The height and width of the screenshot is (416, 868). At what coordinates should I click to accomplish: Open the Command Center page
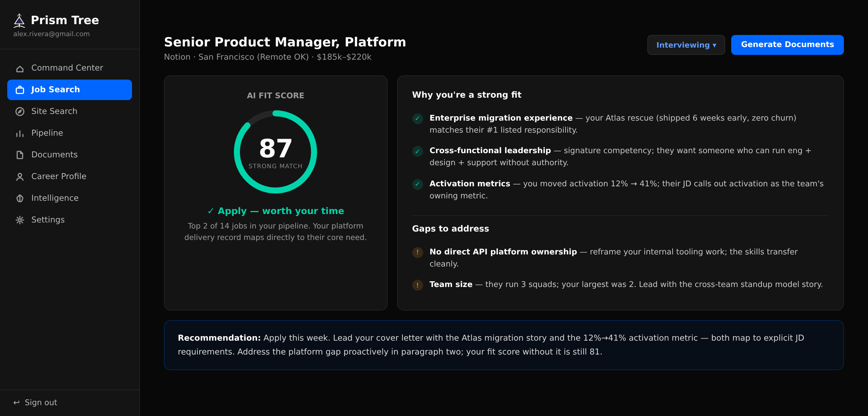[x=69, y=68]
